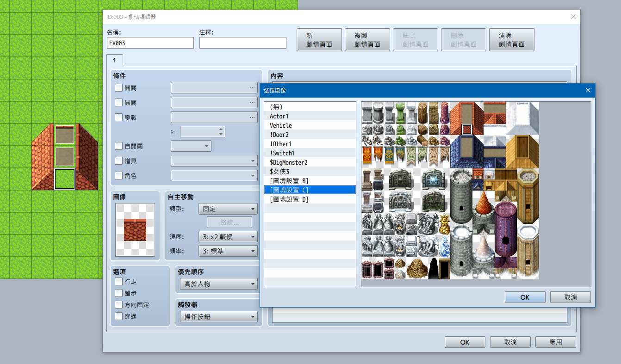Enable the 變數 condition checkbox
This screenshot has width=621, height=364.
point(119,117)
